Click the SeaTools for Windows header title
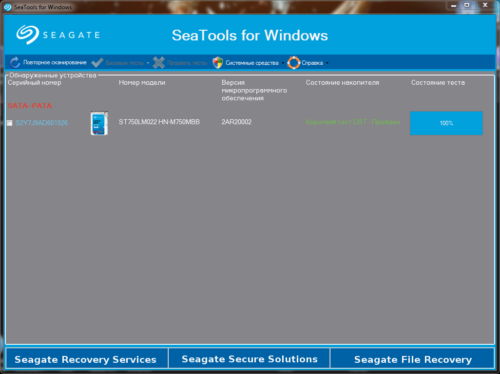The width and height of the screenshot is (500, 374). coord(250,35)
